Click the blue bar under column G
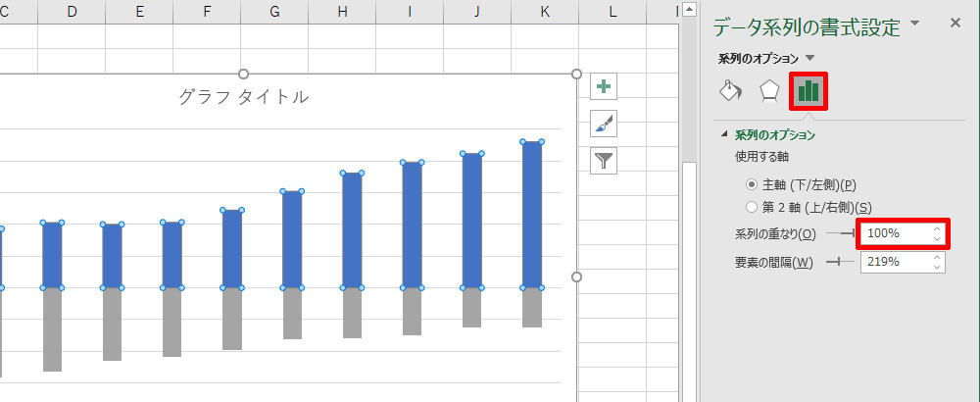 [x=292, y=239]
